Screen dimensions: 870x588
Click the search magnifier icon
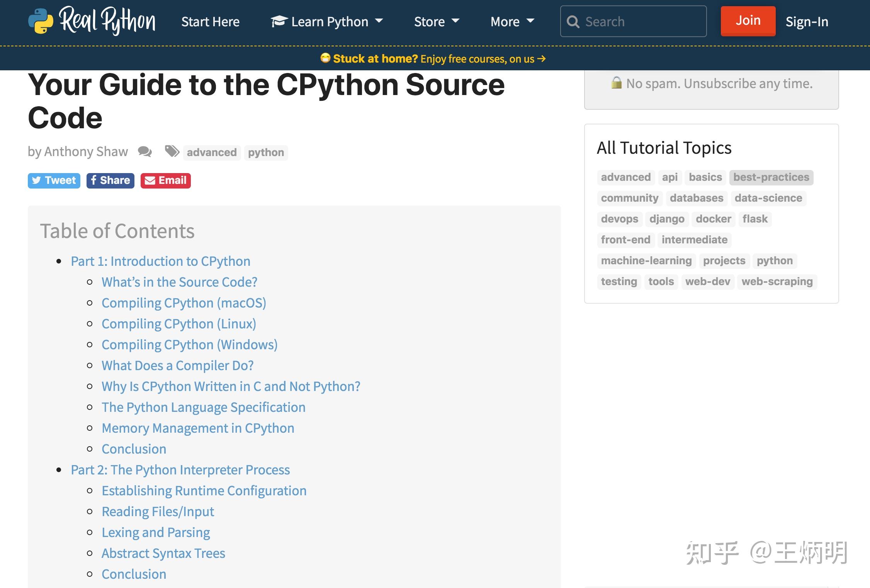click(x=573, y=22)
